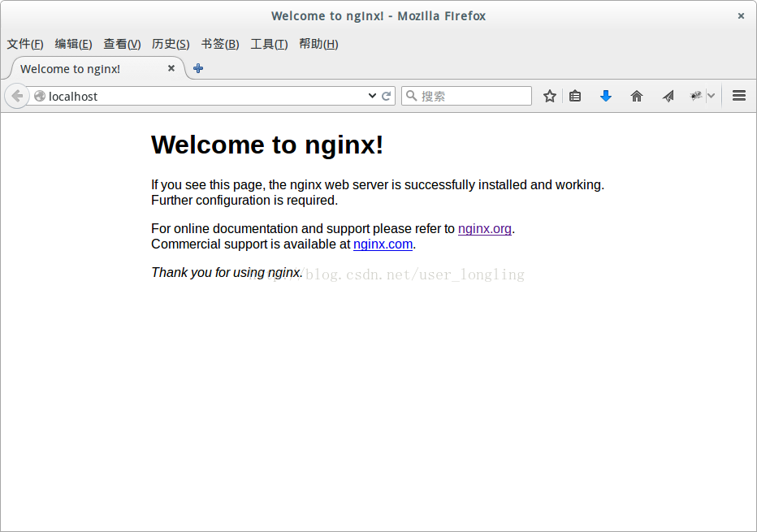Select the Welcome to nginx! tab
The image size is (757, 532).
point(97,68)
